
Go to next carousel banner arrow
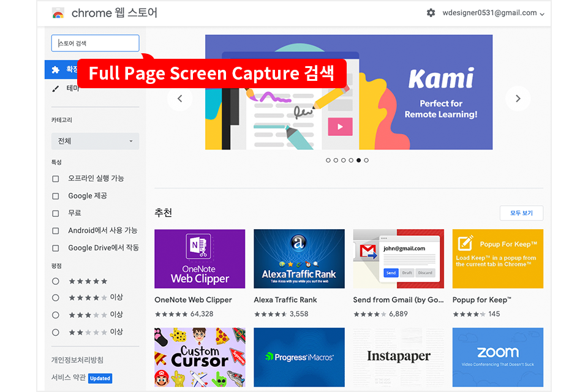tap(518, 98)
